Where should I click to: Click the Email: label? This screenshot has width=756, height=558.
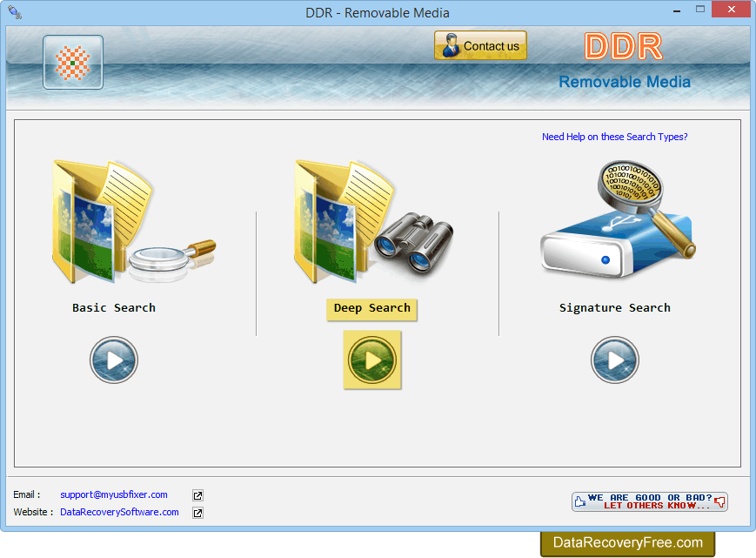(x=26, y=494)
